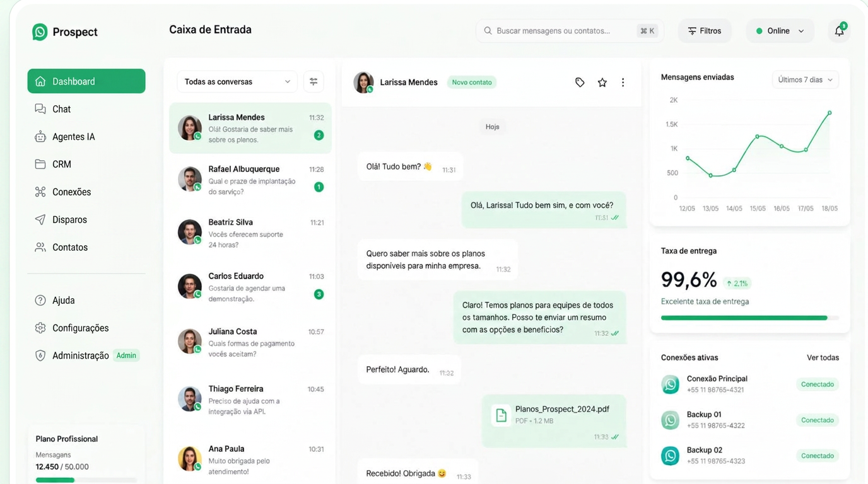Navigate to Conexões

pos(86,192)
